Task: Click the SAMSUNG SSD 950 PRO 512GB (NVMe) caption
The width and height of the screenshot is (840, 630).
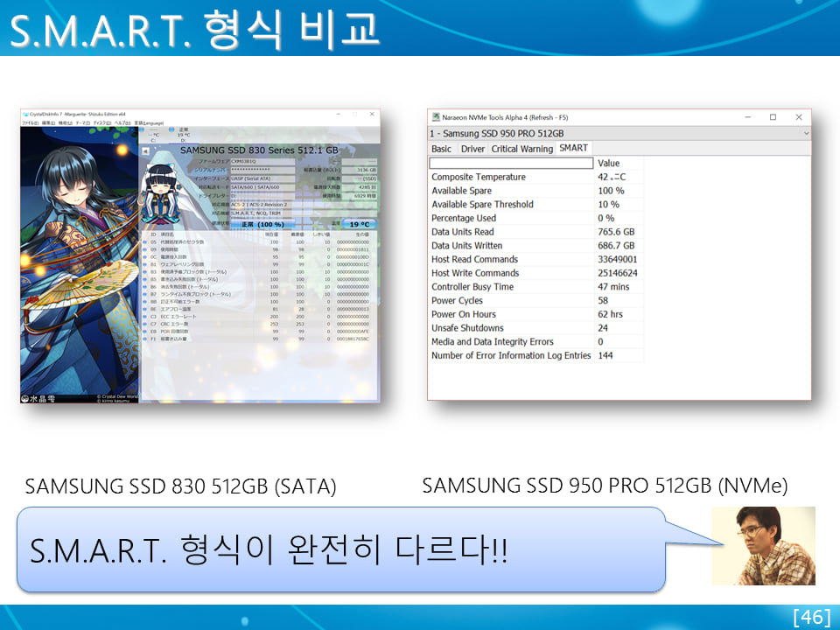Action: click(x=605, y=486)
